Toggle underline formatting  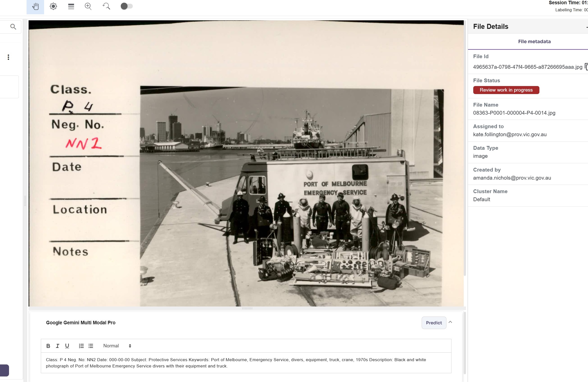(67, 346)
